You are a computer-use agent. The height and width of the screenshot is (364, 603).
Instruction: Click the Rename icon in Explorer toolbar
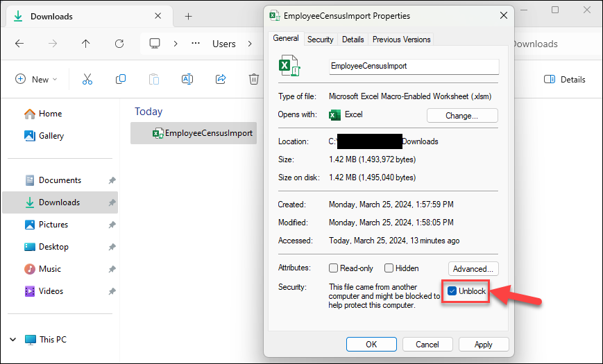tap(187, 79)
